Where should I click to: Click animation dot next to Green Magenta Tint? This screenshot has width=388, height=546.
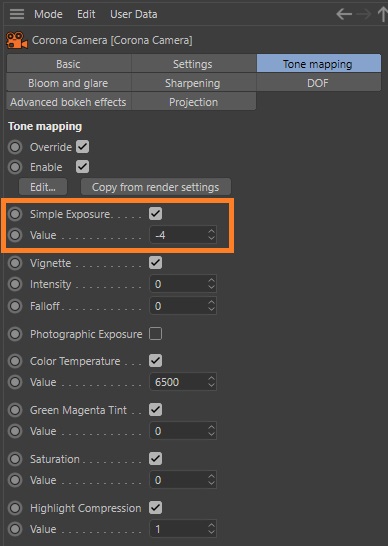[15, 410]
